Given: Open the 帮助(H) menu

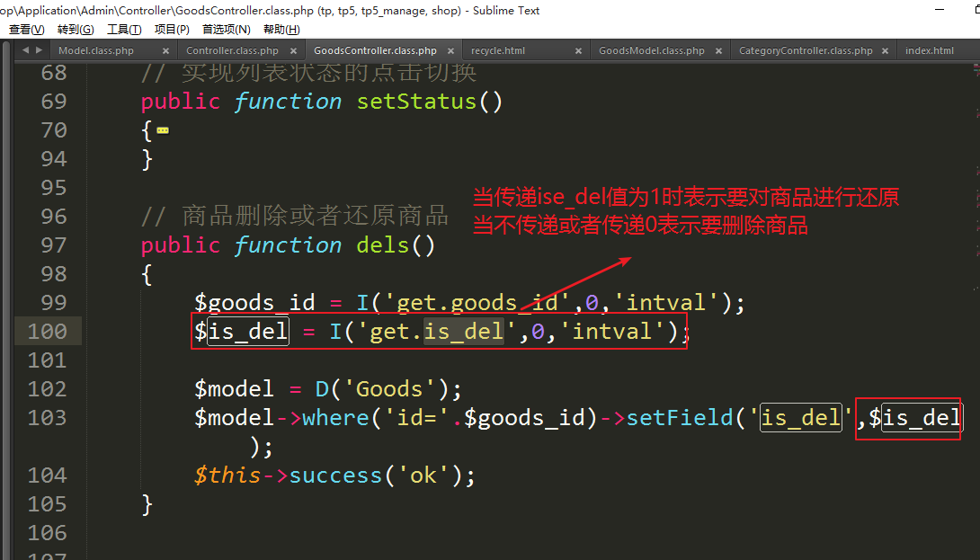Looking at the screenshot, I should click(281, 30).
